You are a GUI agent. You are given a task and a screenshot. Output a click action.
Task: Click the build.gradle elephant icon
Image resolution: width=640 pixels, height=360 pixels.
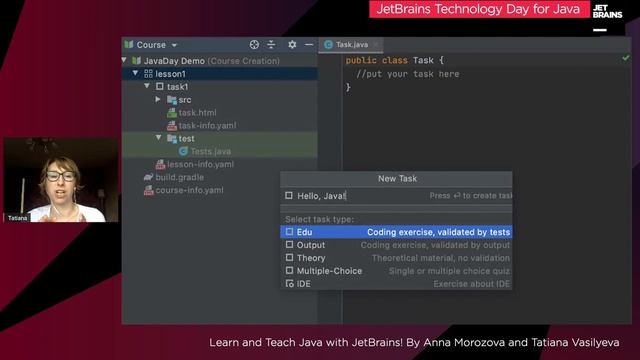[148, 178]
